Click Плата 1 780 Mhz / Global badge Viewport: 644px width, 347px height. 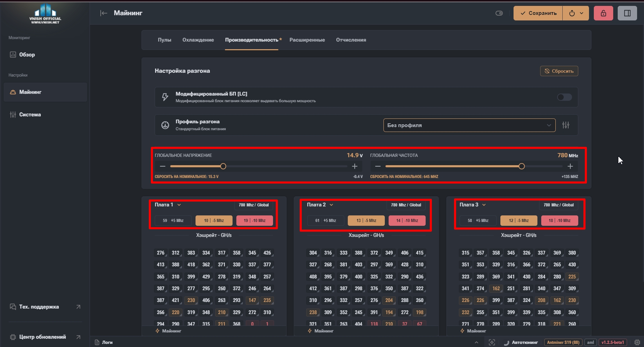(254, 205)
